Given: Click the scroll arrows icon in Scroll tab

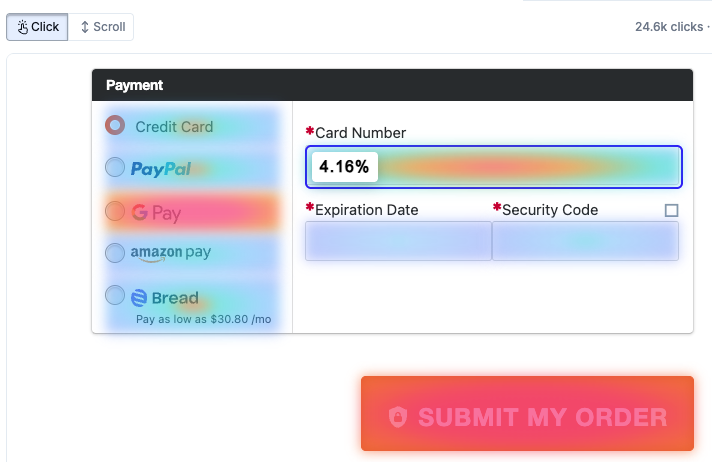Looking at the screenshot, I should (x=84, y=27).
